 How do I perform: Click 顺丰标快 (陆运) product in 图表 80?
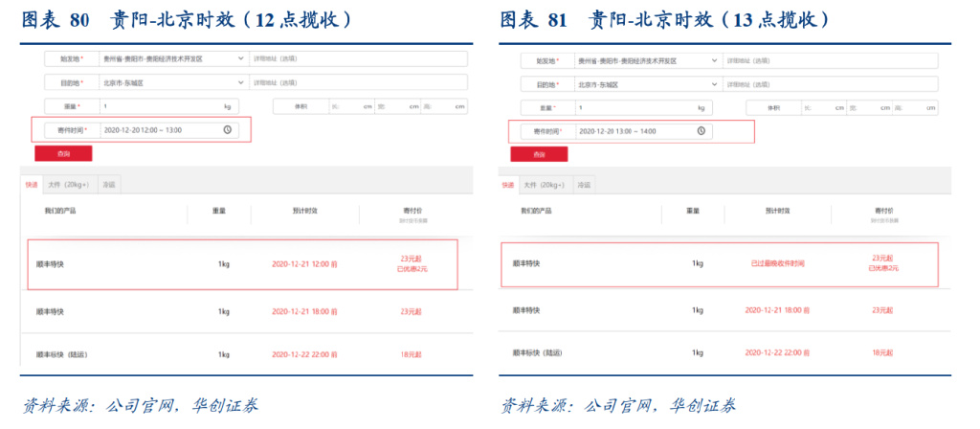point(61,354)
